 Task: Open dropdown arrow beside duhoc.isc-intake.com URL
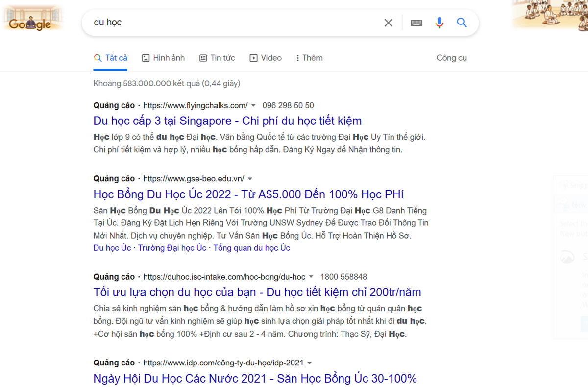pyautogui.click(x=311, y=277)
